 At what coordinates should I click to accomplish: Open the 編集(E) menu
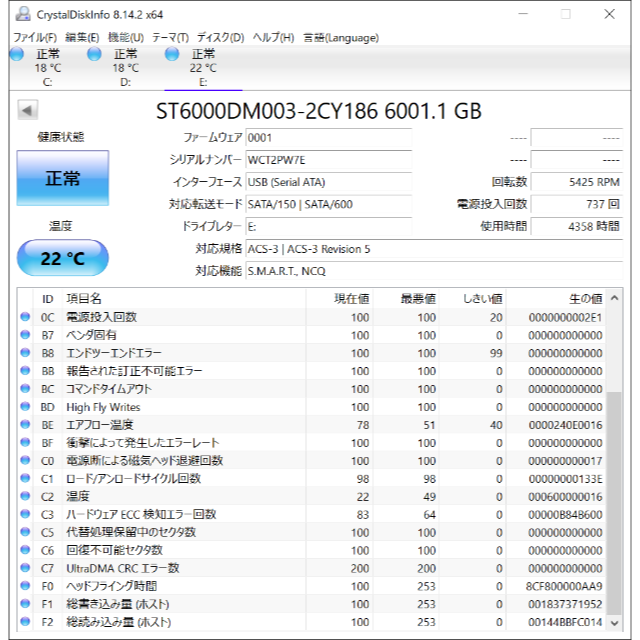82,38
